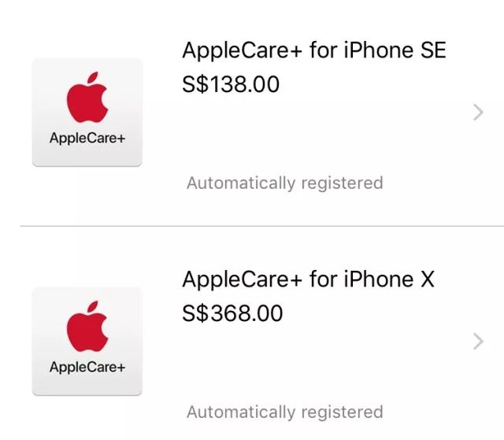
Task: Open the AppleCare+ for iPhone X title
Action: (x=308, y=279)
